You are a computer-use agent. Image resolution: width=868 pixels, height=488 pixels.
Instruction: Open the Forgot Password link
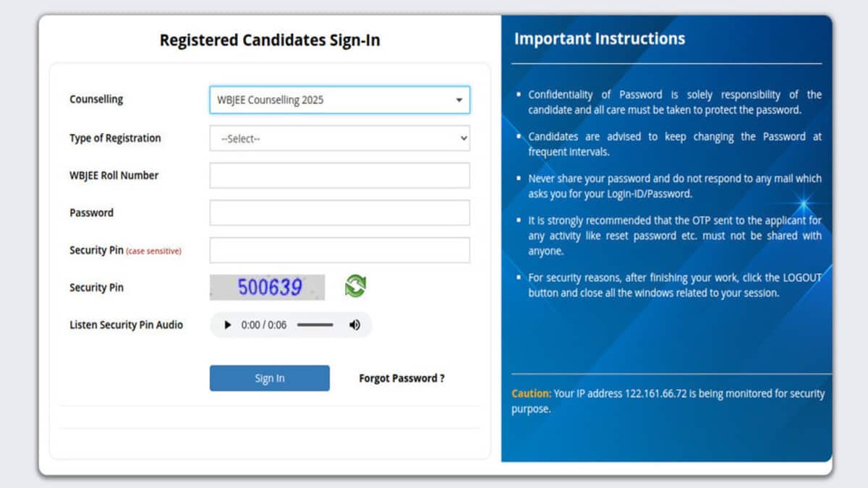401,378
